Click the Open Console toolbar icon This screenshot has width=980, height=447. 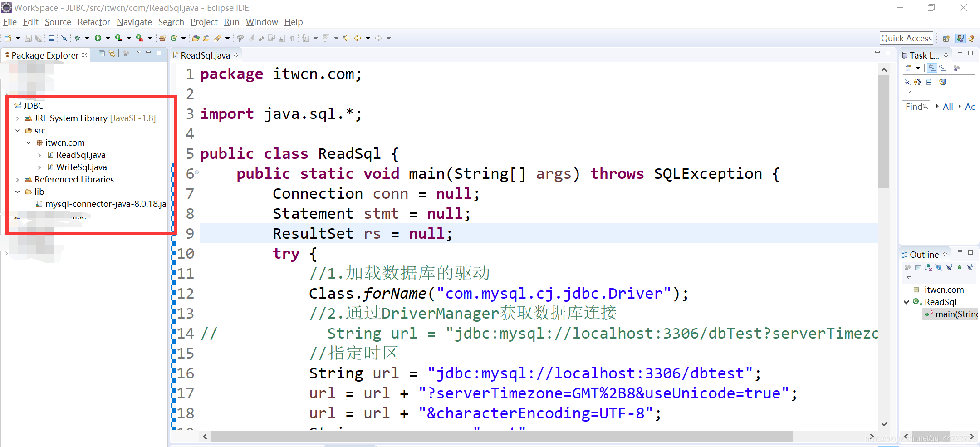coord(52,38)
